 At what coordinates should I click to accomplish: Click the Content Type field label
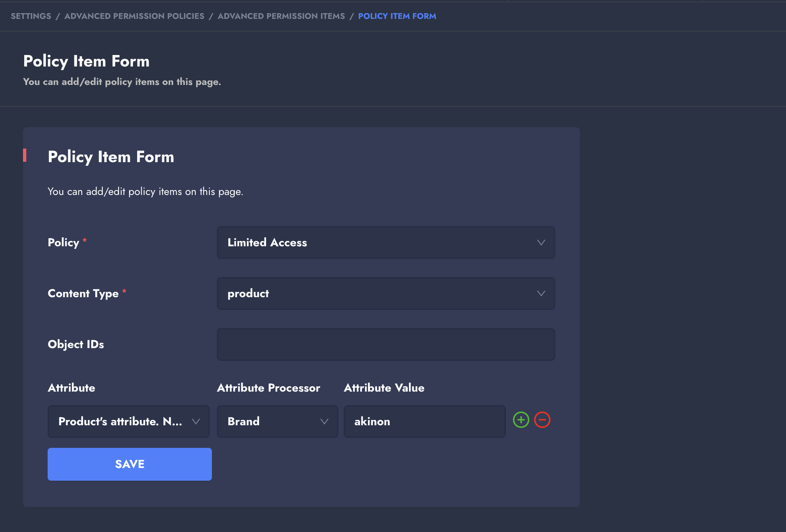tap(83, 294)
